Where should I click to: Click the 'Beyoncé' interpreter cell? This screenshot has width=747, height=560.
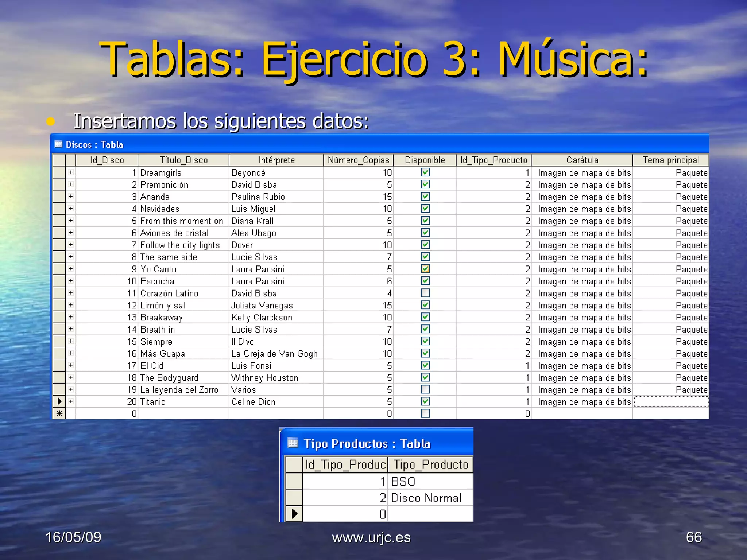276,172
